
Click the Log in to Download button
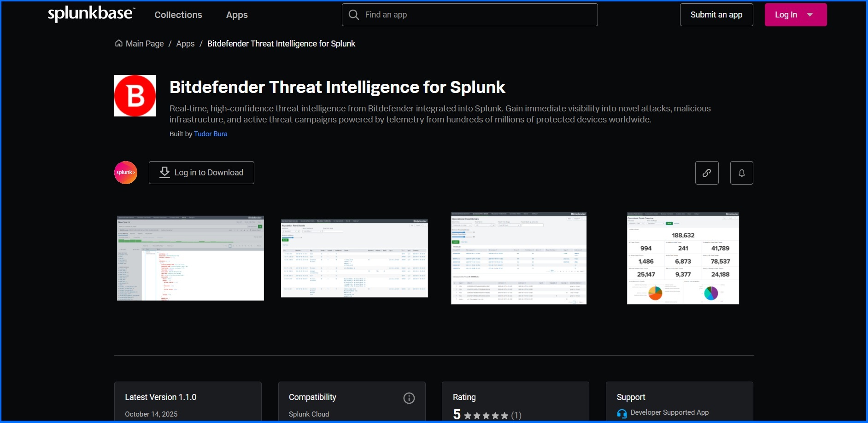point(201,172)
